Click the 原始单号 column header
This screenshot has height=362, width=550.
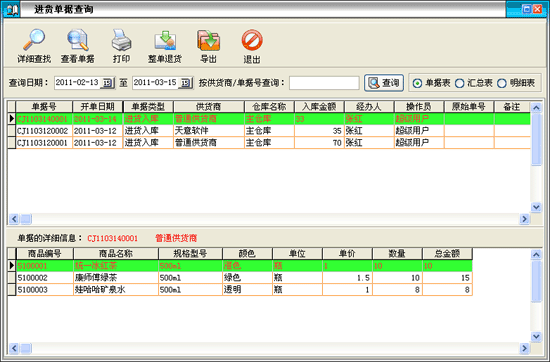point(469,107)
